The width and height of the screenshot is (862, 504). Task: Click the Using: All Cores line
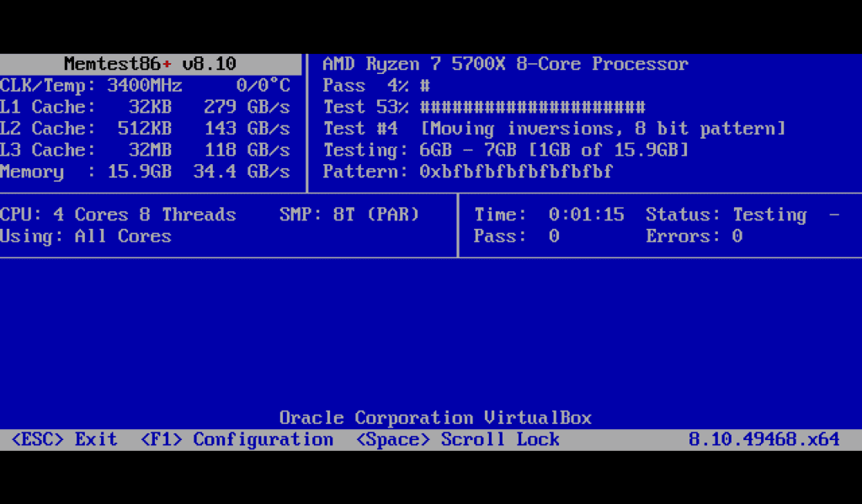[x=86, y=236]
